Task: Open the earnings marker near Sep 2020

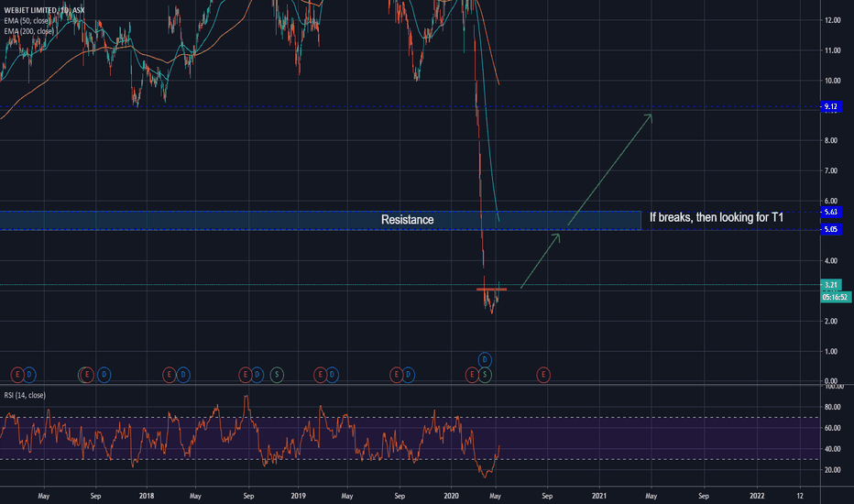Action: click(x=543, y=374)
